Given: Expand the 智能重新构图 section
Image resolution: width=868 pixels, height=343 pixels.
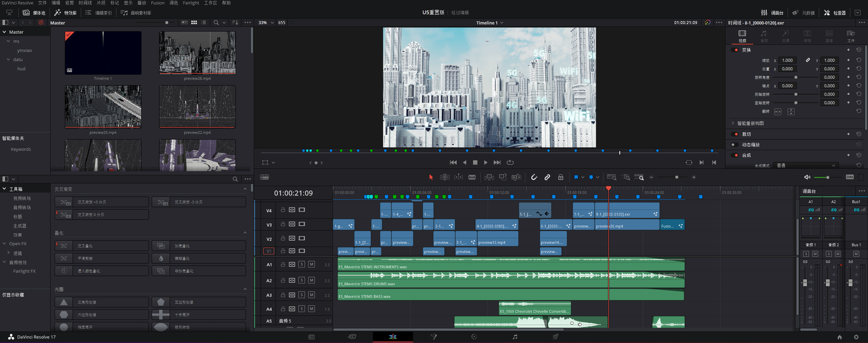Looking at the screenshot, I should (x=733, y=123).
